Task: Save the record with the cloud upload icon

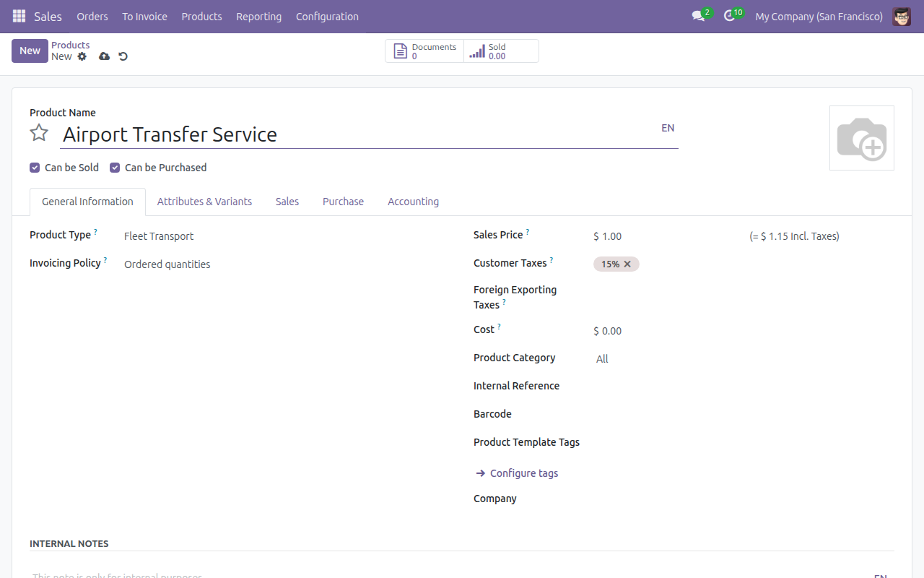Action: tap(104, 56)
